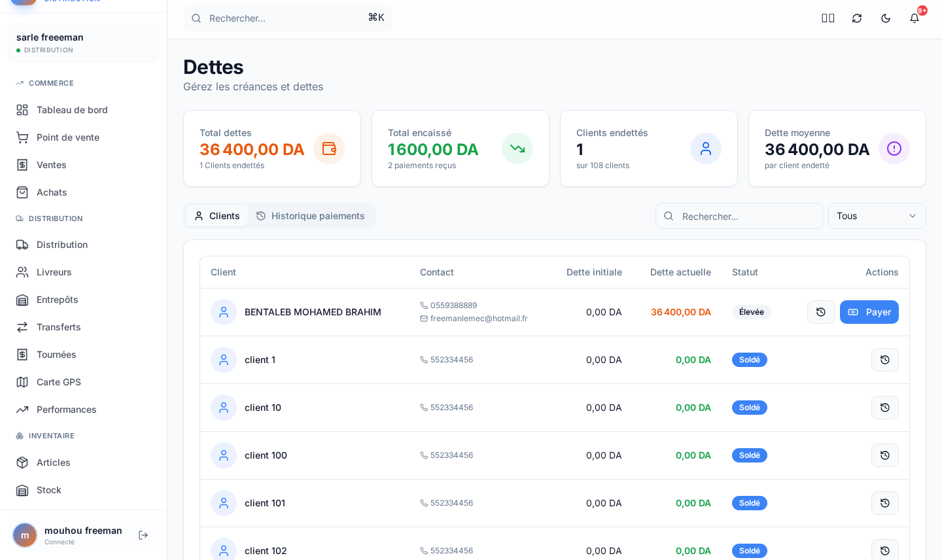Click the 36 400,00 DA debt of BENTALEB
942x560 pixels.
681,312
